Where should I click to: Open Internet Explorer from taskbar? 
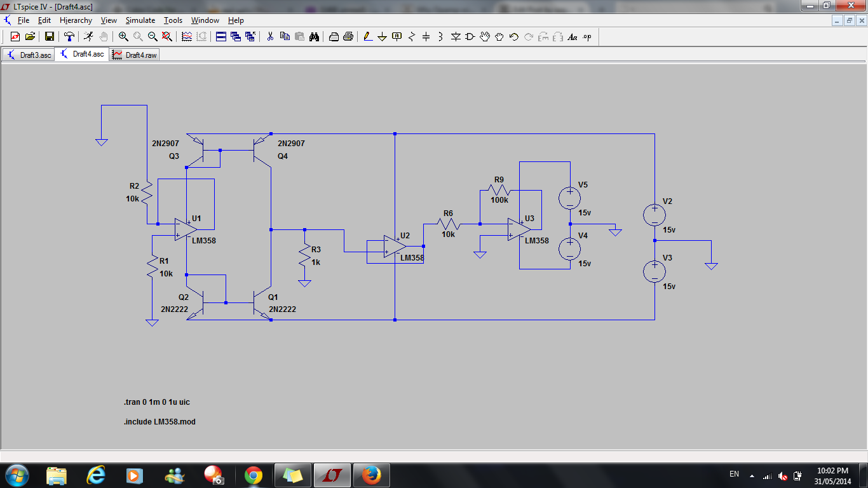point(96,475)
